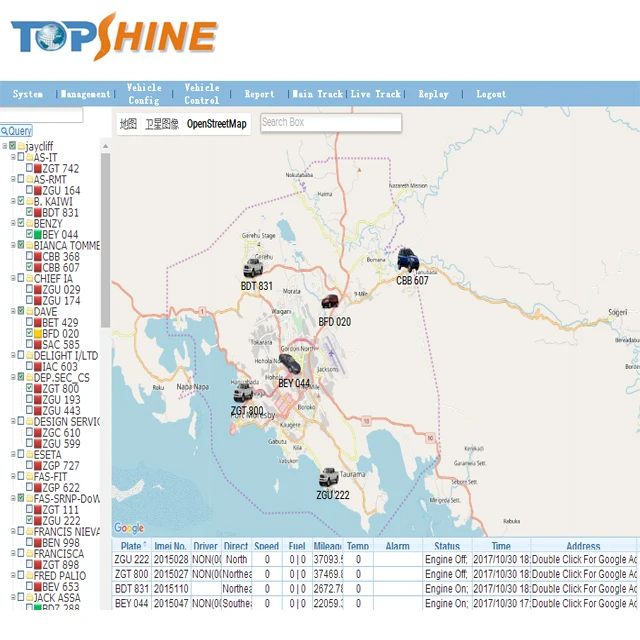Open the System menu
The image size is (640, 640).
[x=28, y=94]
